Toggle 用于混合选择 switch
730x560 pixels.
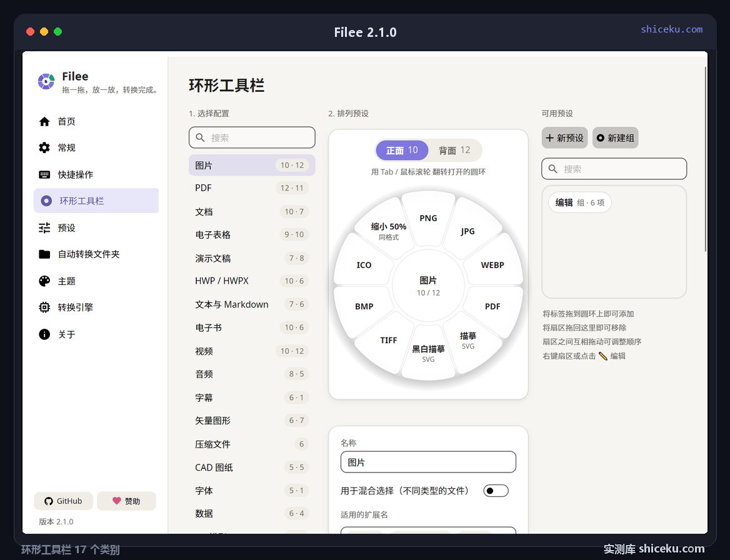pos(496,491)
